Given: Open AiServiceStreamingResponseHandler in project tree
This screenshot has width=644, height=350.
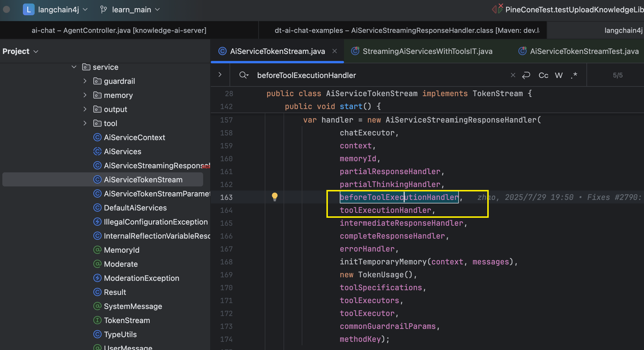Looking at the screenshot, I should click(151, 166).
